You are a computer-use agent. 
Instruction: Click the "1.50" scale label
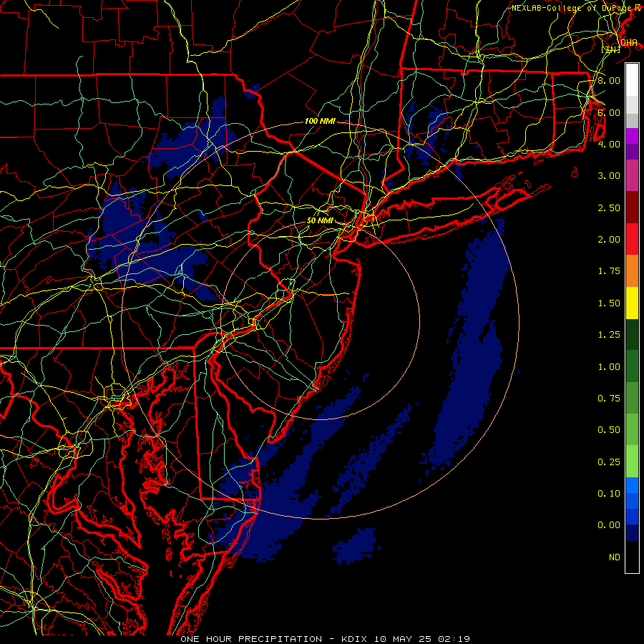click(x=609, y=303)
